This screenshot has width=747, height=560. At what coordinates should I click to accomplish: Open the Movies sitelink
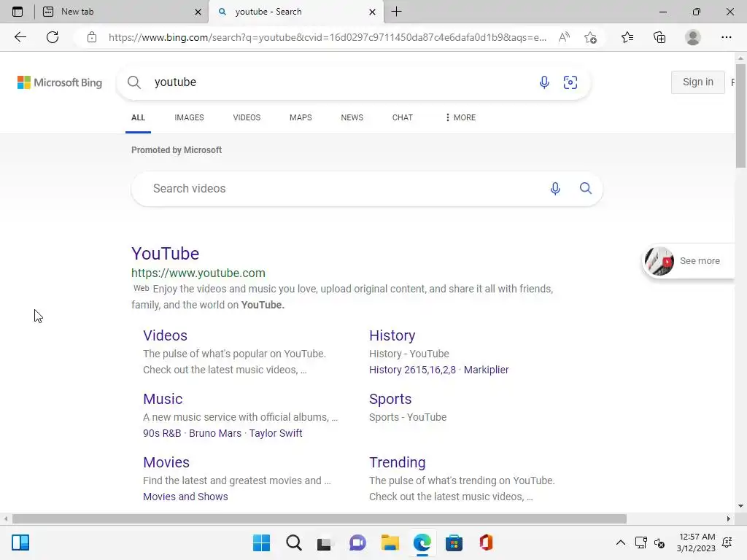[x=166, y=462]
